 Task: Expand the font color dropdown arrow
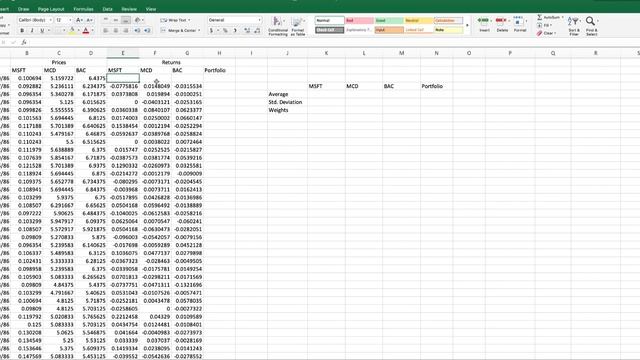point(92,31)
